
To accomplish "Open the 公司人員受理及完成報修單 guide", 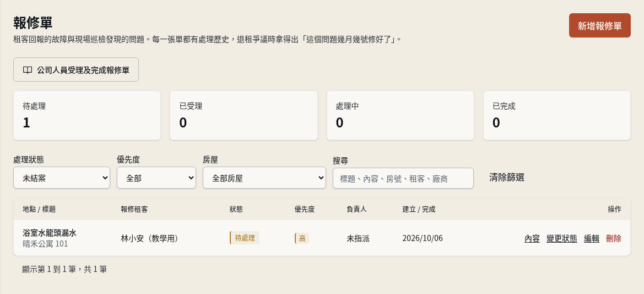I will 76,70.
